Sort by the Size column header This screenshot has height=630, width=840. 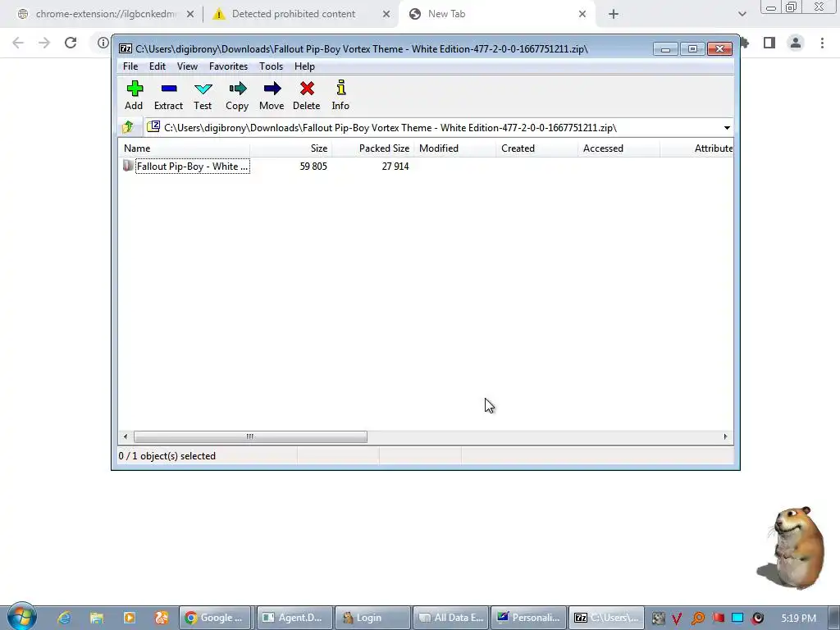(x=290, y=148)
